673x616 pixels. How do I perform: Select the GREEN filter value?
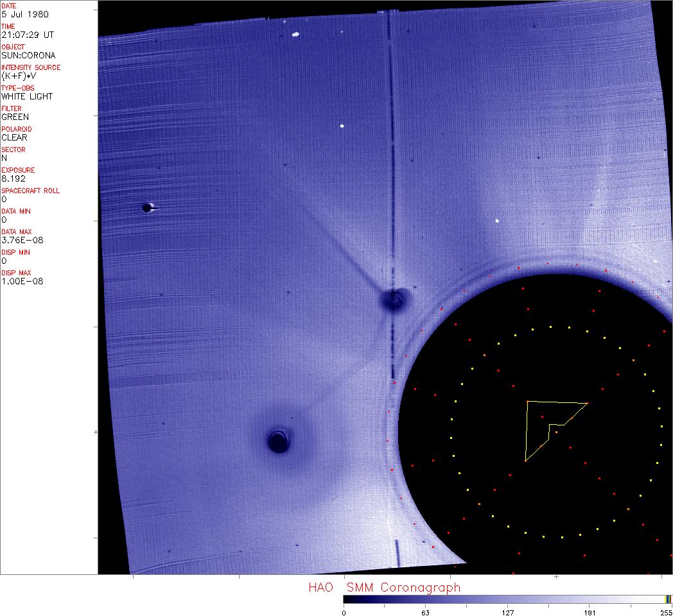click(x=15, y=117)
